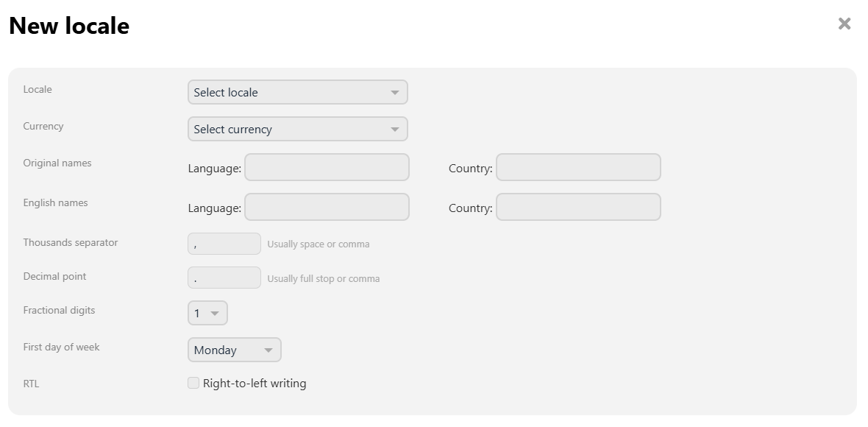Click into the Thousands separator input
The width and height of the screenshot is (868, 427).
tap(224, 244)
